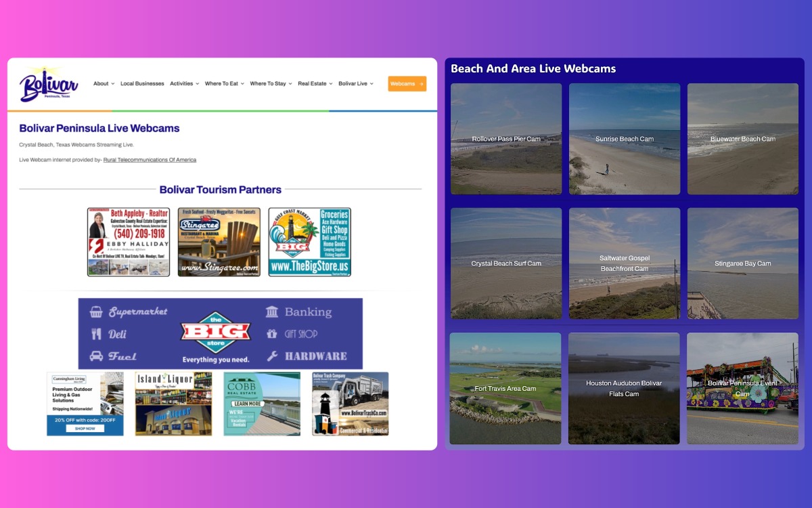Expand the Where To Stay dropdown
The image size is (812, 508).
coord(268,83)
